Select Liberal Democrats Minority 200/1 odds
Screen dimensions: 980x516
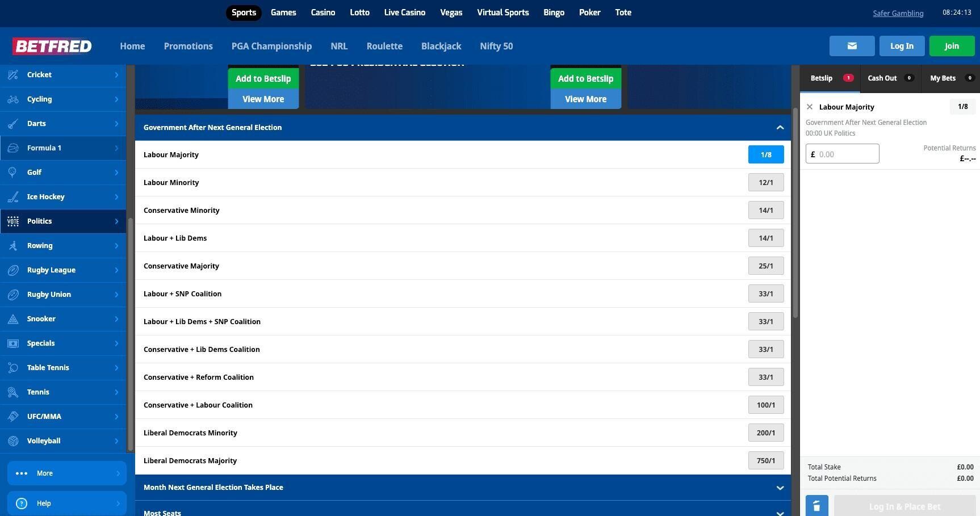pos(766,433)
